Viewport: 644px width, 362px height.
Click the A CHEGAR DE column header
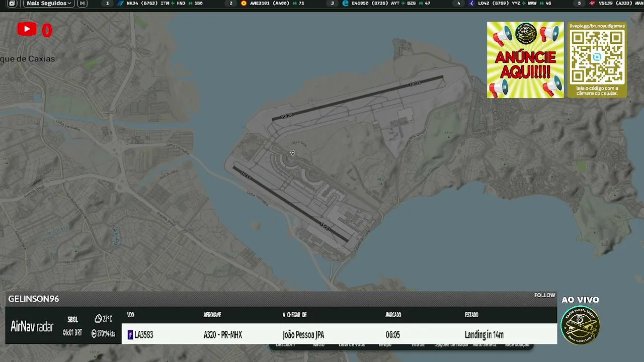tap(294, 315)
